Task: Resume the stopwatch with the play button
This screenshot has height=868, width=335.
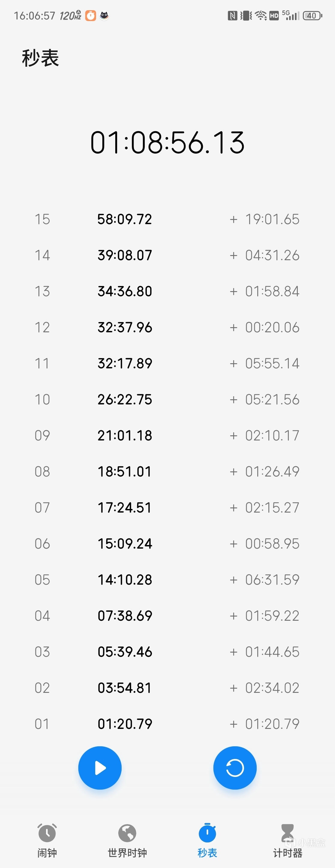Action: tap(100, 768)
